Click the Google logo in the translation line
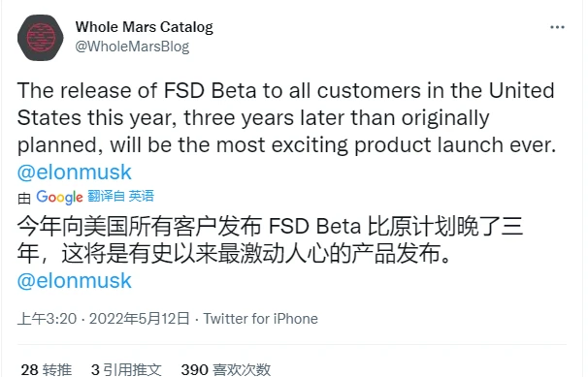The height and width of the screenshot is (377, 588). click(x=59, y=197)
